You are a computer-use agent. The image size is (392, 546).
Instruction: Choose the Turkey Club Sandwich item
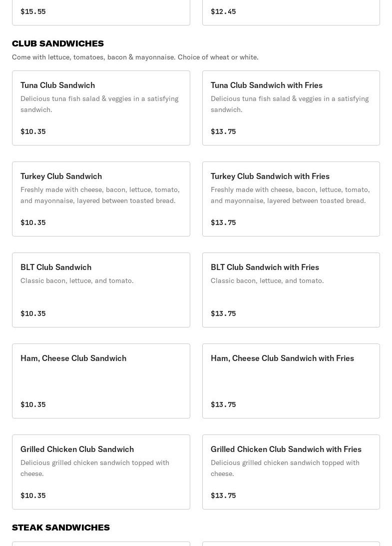tap(101, 199)
